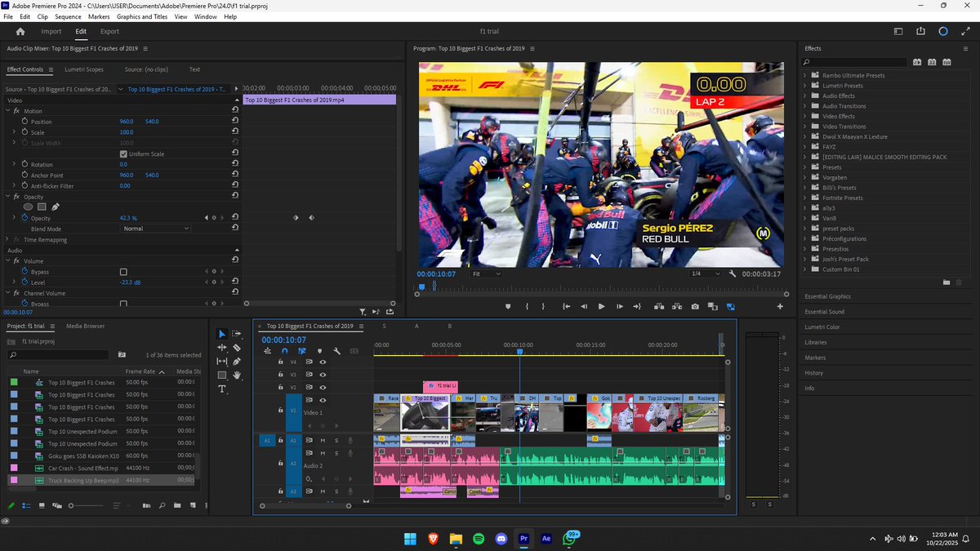Toggle Volume Bypass checkbox

[x=123, y=272]
